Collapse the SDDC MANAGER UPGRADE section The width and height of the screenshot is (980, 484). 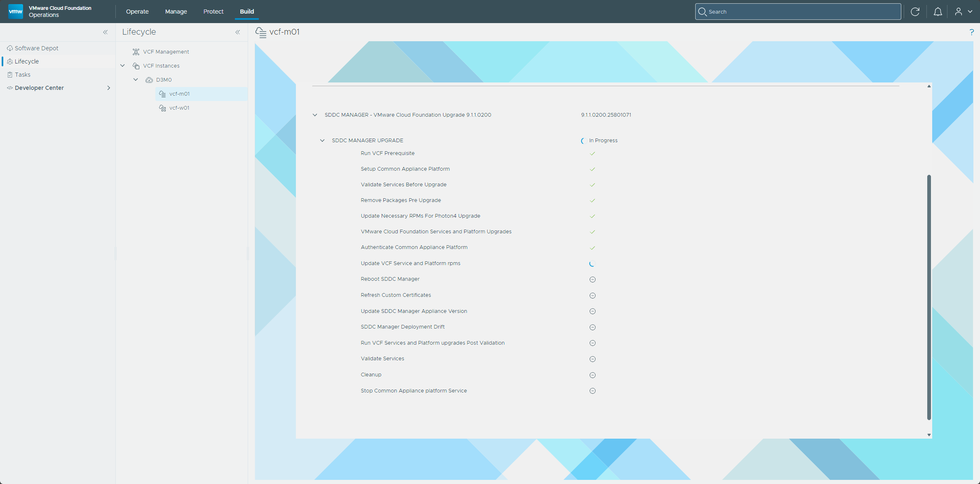coord(322,141)
